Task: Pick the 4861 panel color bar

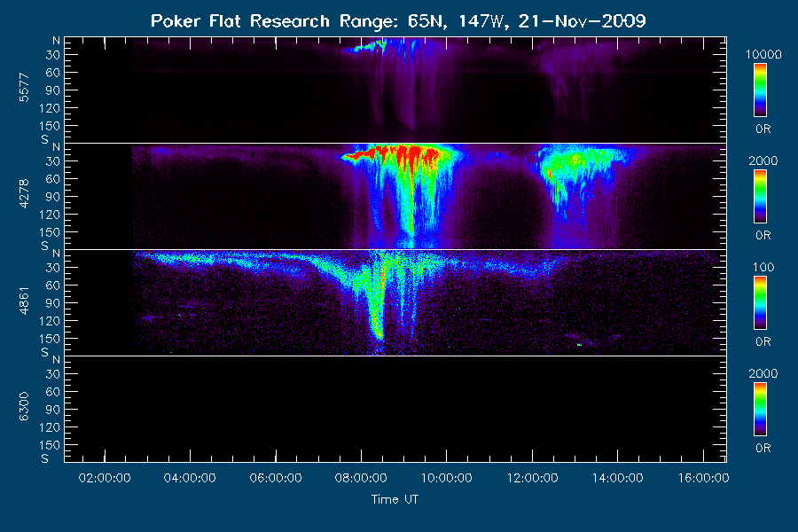Action: tap(761, 303)
